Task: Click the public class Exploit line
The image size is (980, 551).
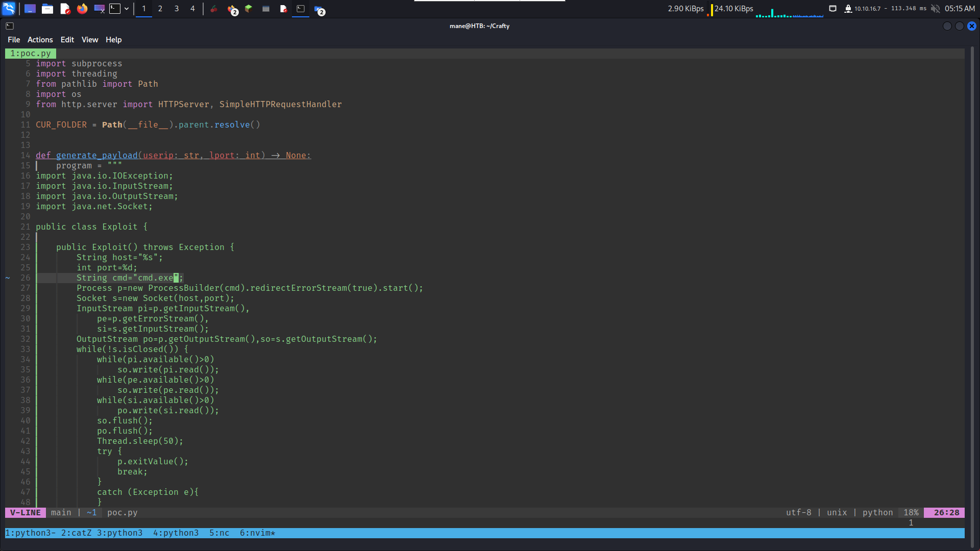Action: pos(92,227)
